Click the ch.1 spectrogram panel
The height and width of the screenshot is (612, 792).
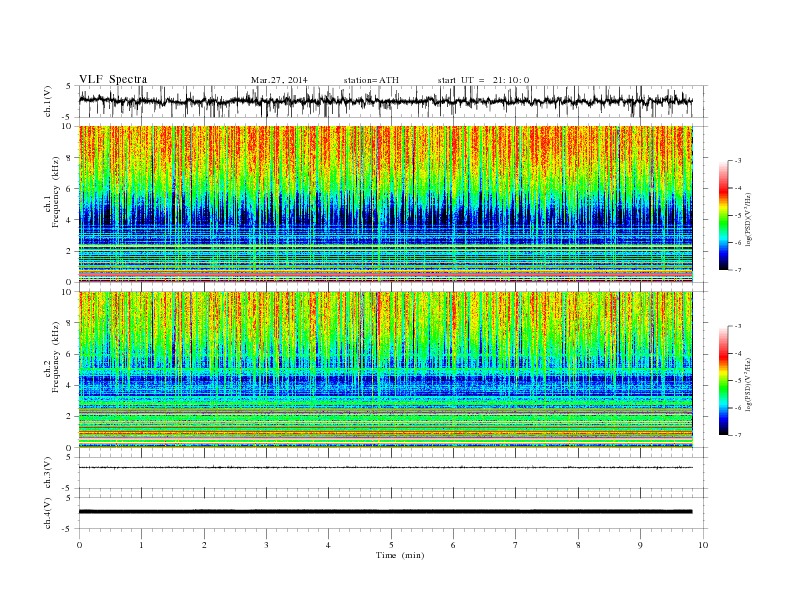pyautogui.click(x=385, y=204)
